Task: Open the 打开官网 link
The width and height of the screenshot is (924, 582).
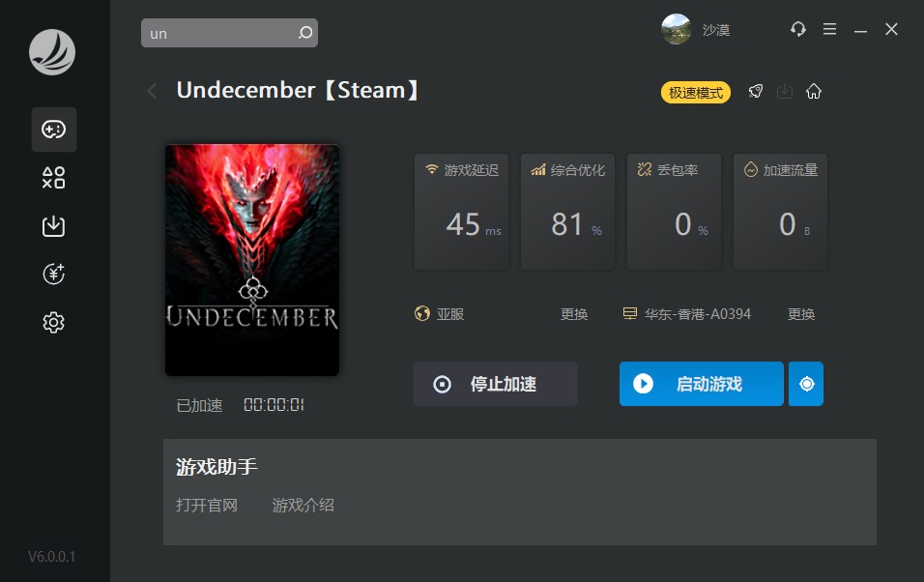Action: pos(207,506)
